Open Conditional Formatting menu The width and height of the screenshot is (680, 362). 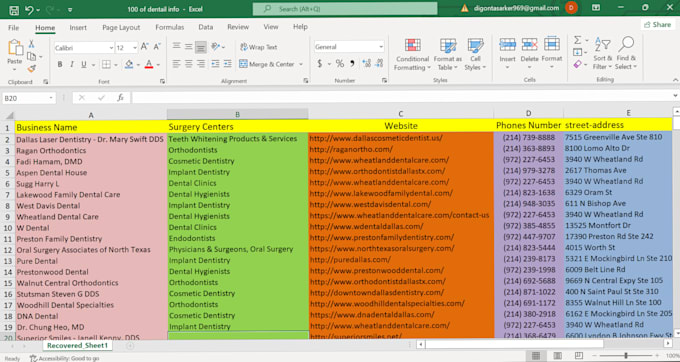click(x=412, y=54)
